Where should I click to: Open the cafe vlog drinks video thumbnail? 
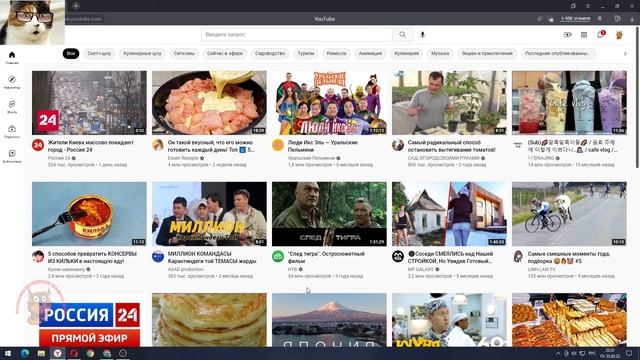569,103
